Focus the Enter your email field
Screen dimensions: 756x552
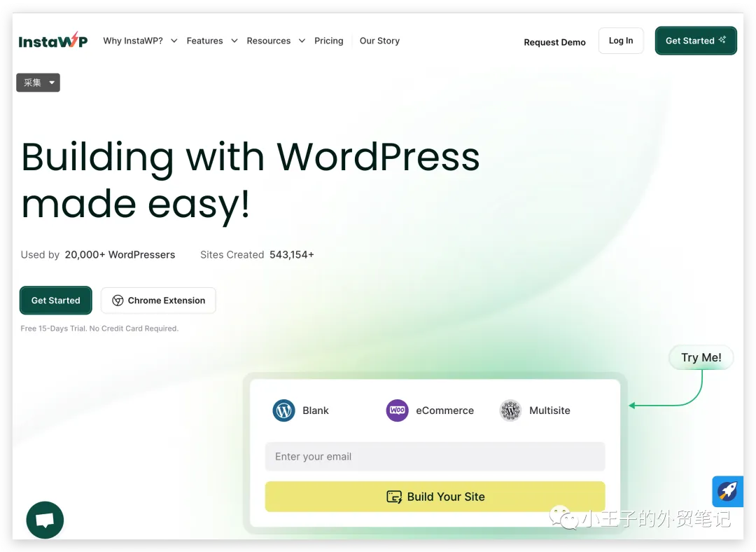[435, 457]
